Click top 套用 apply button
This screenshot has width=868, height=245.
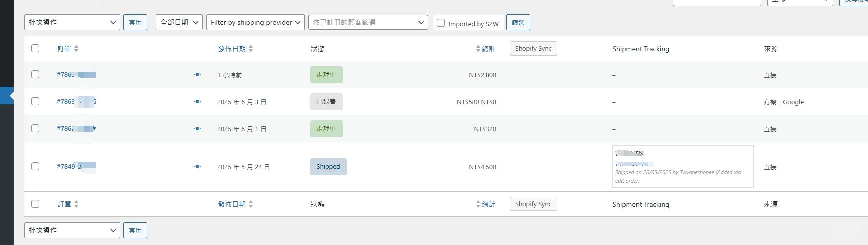point(135,22)
